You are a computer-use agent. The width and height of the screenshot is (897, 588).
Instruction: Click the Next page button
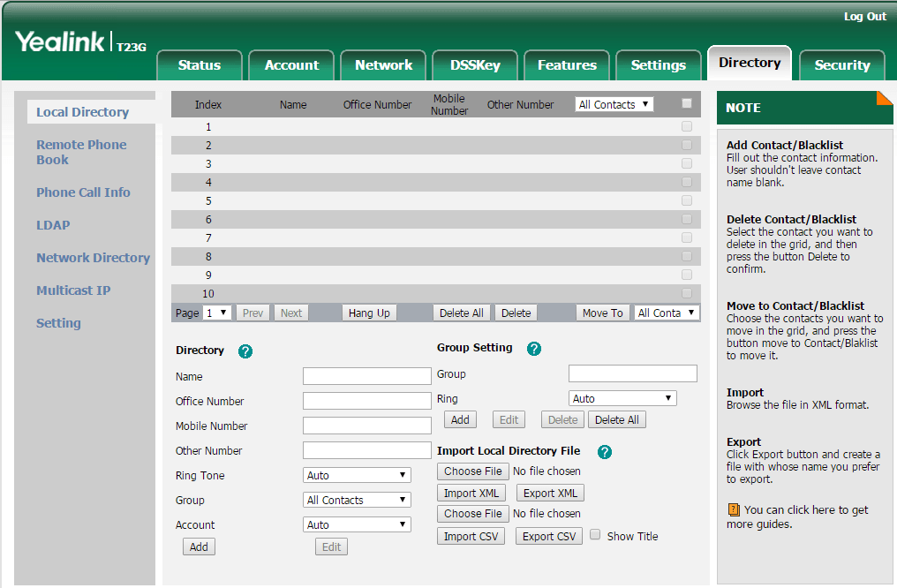(x=291, y=313)
